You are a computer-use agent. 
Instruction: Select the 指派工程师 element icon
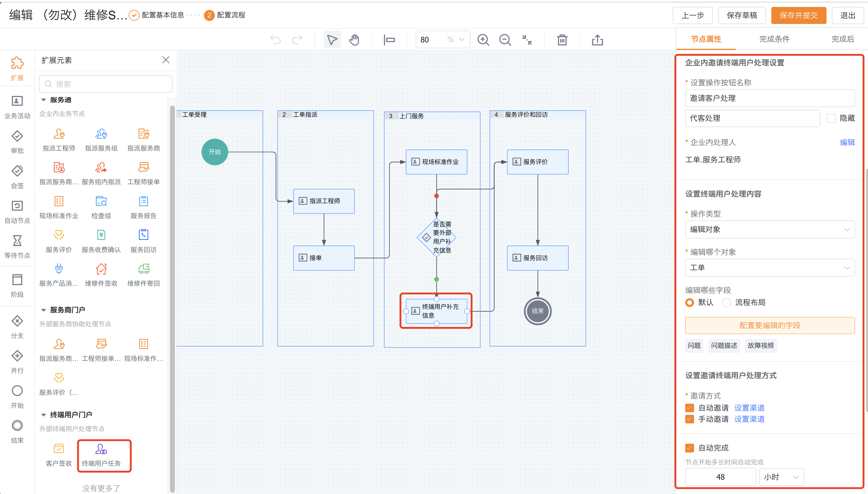(59, 134)
